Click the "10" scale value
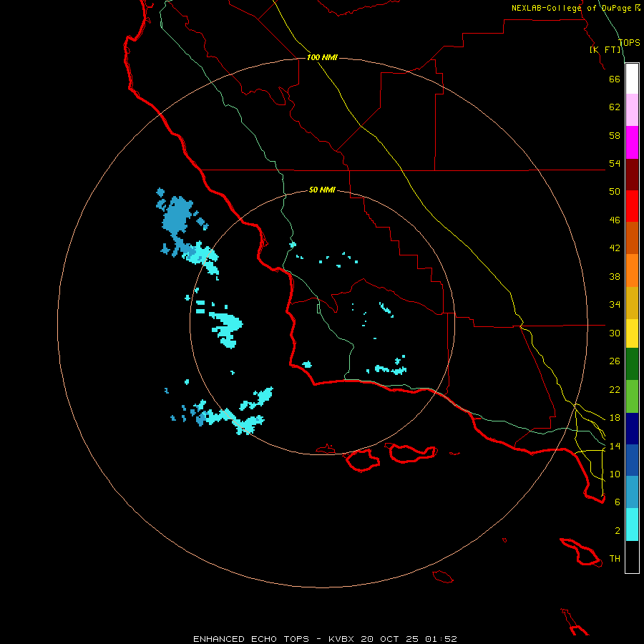644x644 pixels. pyautogui.click(x=615, y=474)
